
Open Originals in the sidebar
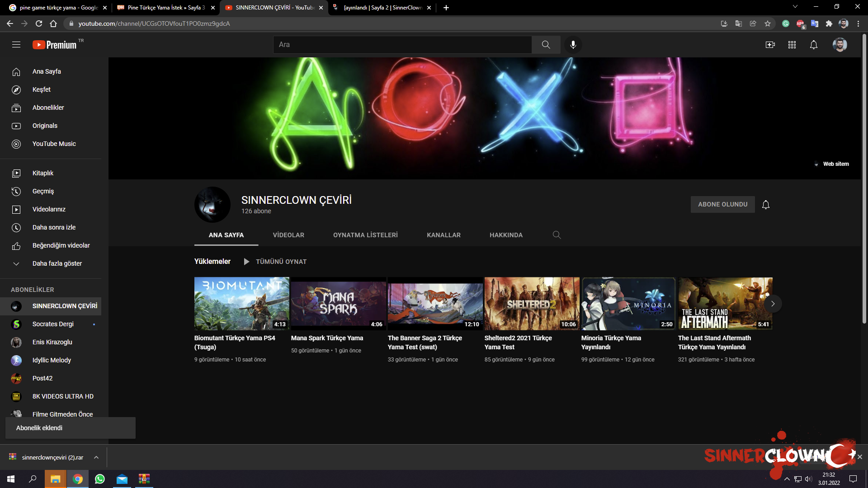point(51,126)
